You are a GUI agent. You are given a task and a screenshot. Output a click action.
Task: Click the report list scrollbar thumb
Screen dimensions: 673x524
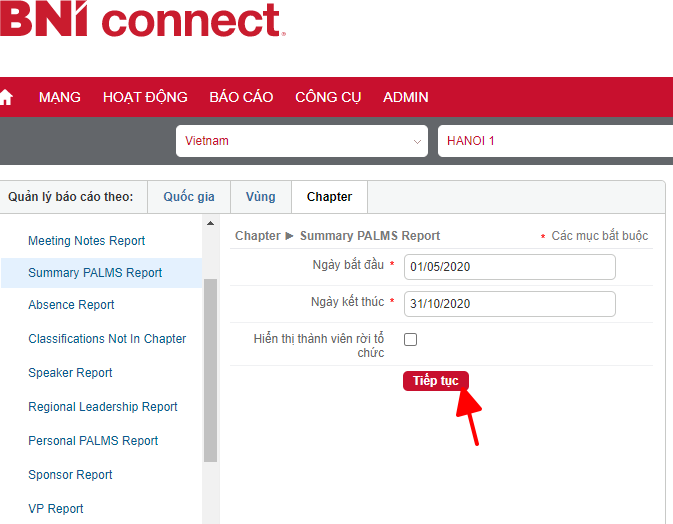(210, 370)
